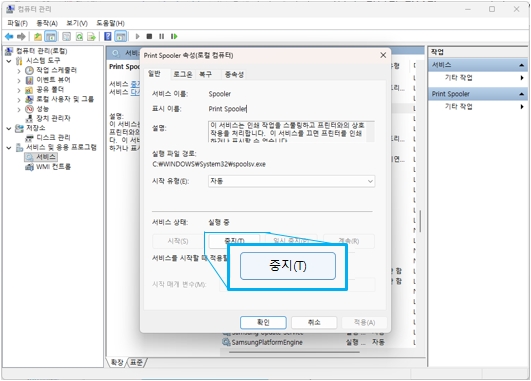Click the Restart Service toolbar icon
This screenshot has width=531, height=381.
tap(174, 36)
